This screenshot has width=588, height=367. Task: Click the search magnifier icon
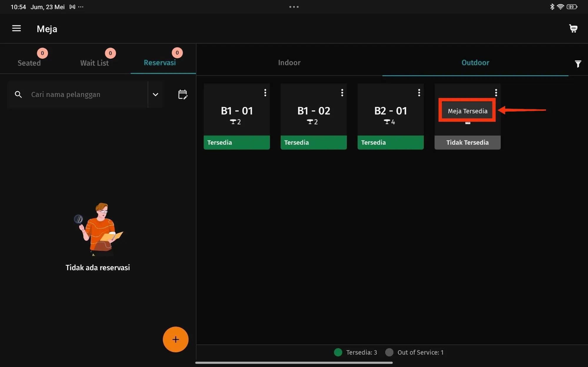pyautogui.click(x=18, y=94)
